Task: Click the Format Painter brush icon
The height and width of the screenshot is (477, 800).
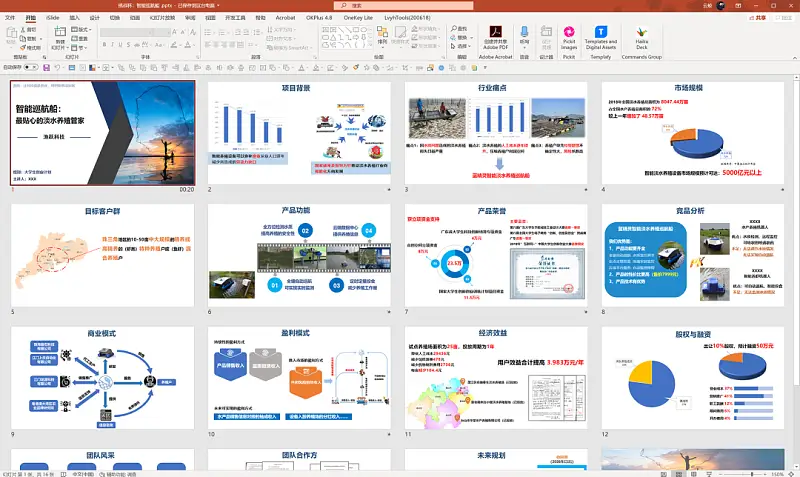Action: click(22, 47)
